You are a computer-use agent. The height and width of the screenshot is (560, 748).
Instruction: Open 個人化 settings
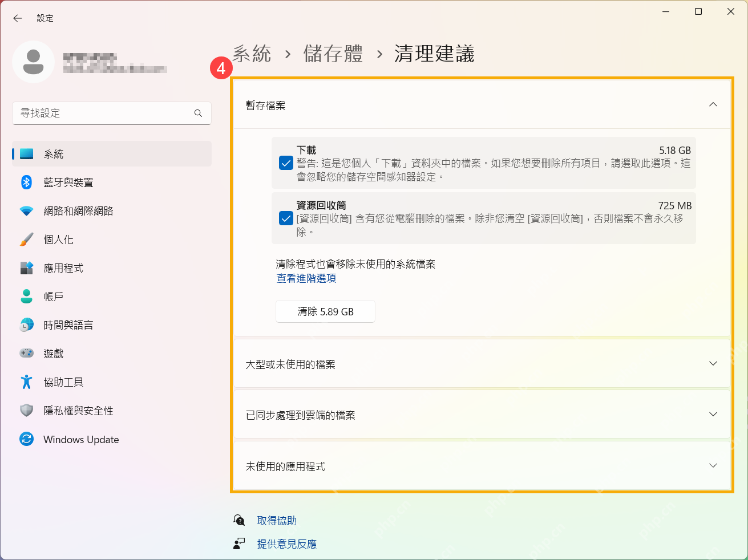(112, 240)
